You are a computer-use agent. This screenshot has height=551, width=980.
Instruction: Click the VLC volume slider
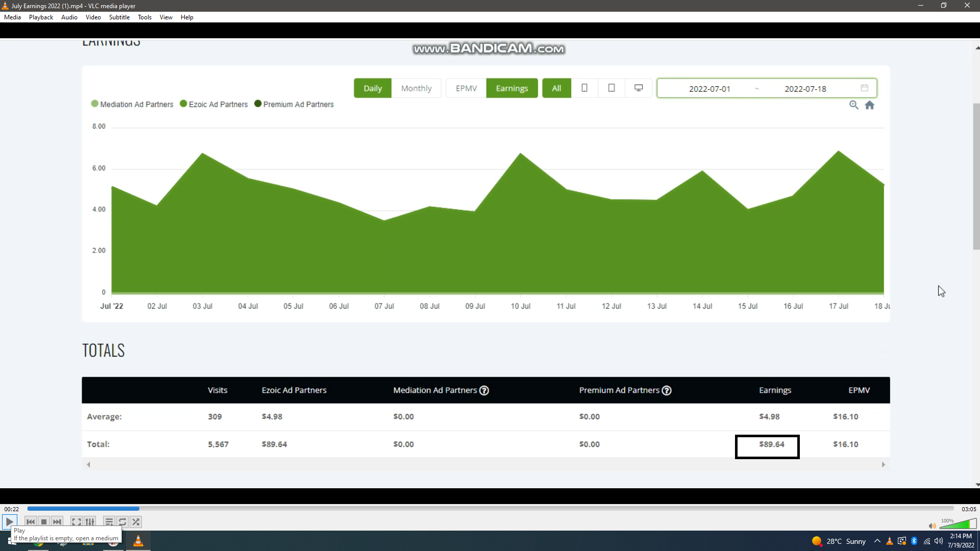pos(958,524)
